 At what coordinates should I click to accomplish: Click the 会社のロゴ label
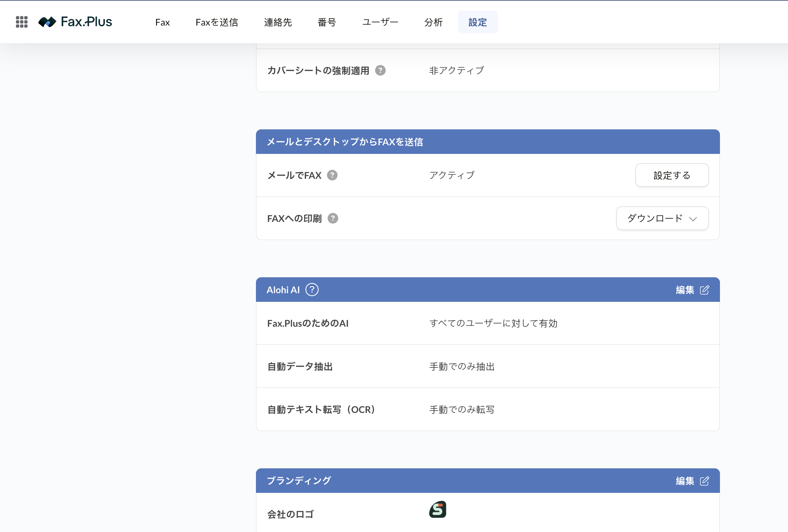point(290,514)
